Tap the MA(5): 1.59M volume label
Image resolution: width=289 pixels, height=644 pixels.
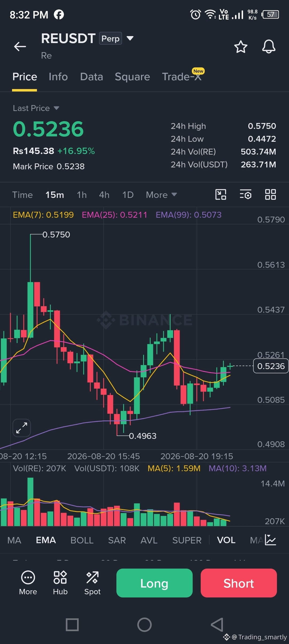click(x=174, y=468)
